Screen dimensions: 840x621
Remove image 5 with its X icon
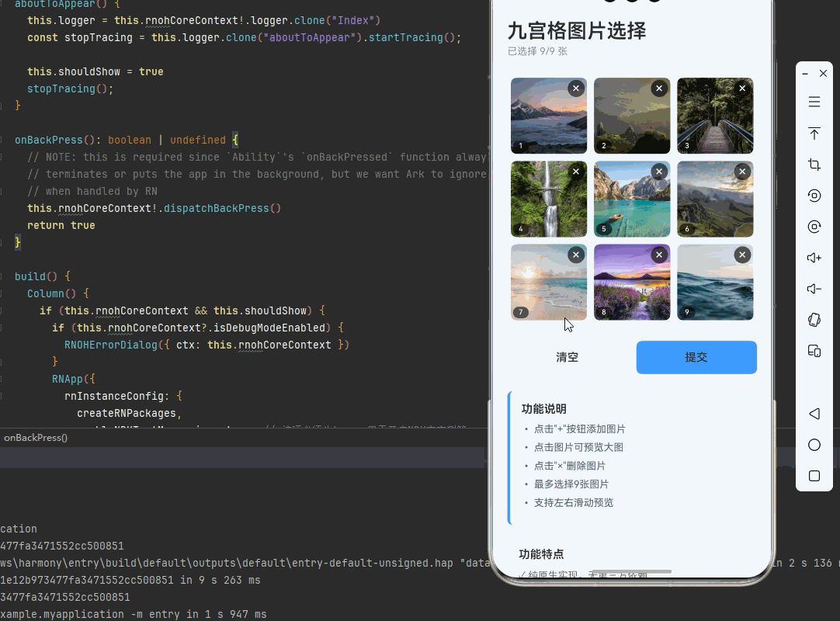[x=659, y=172]
